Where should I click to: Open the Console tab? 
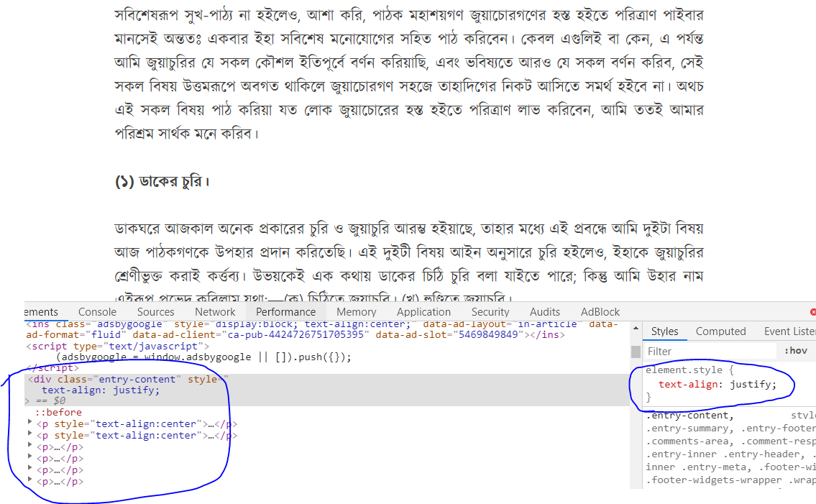click(x=97, y=312)
